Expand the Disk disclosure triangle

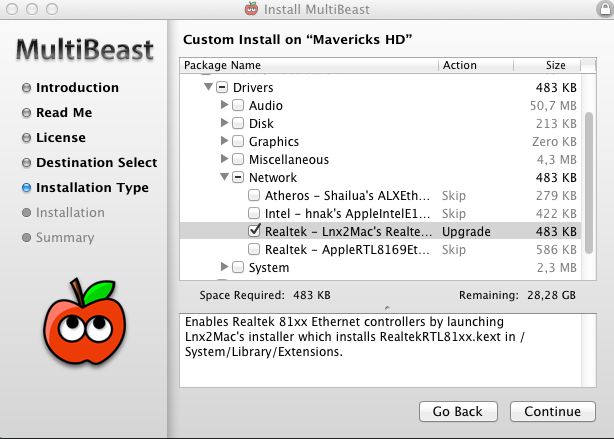tap(224, 123)
